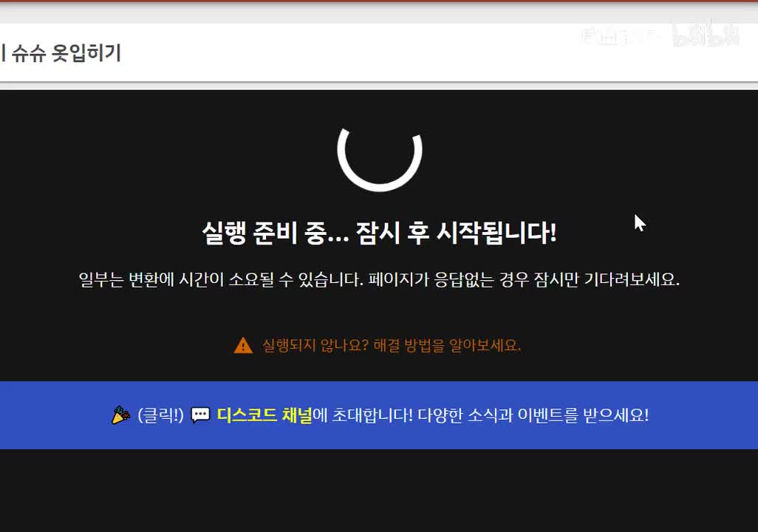Viewport: 758px width, 532px height.
Task: Click '에 초대합니다! 다양한 소식과 이벤트를 받으세요!' banner text
Action: [481, 415]
